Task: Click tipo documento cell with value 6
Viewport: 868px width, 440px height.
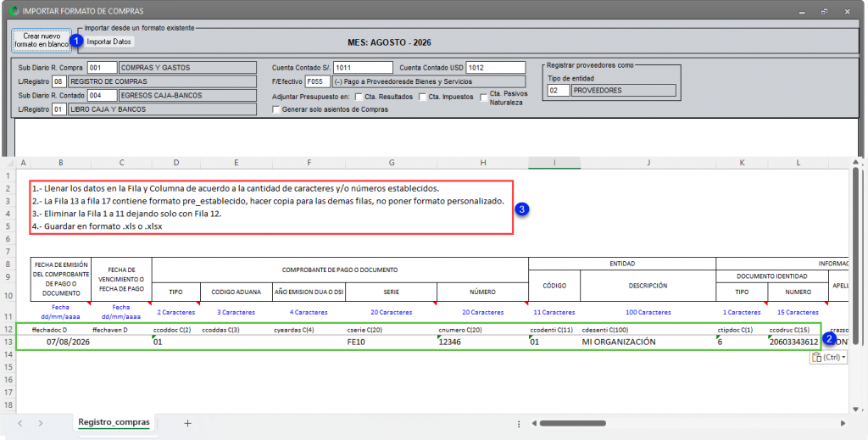Action: coord(742,342)
